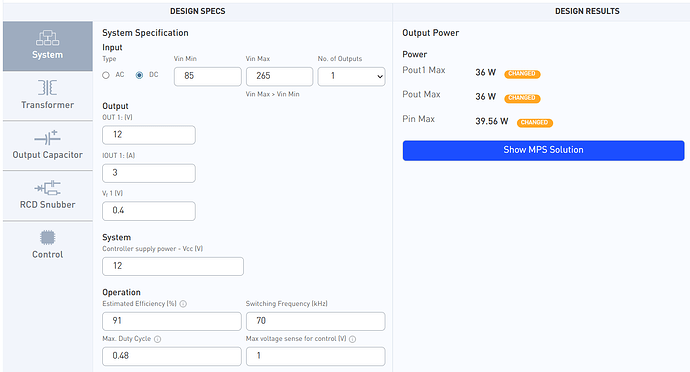
Task: Click the Operation section heading
Action: (x=121, y=292)
